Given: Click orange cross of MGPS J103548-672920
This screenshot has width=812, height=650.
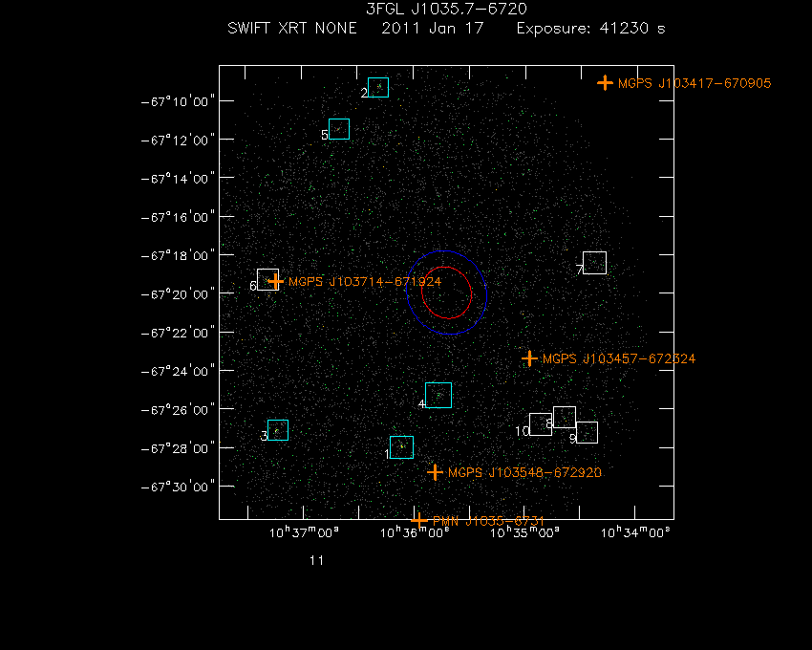Looking at the screenshot, I should click(435, 472).
